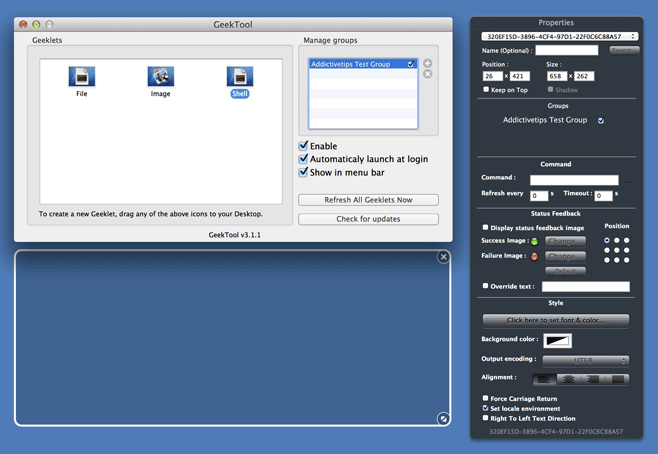Screen dimensions: 658x454
Task: Select the bottom-left status feedback position radio
Action: [607, 260]
